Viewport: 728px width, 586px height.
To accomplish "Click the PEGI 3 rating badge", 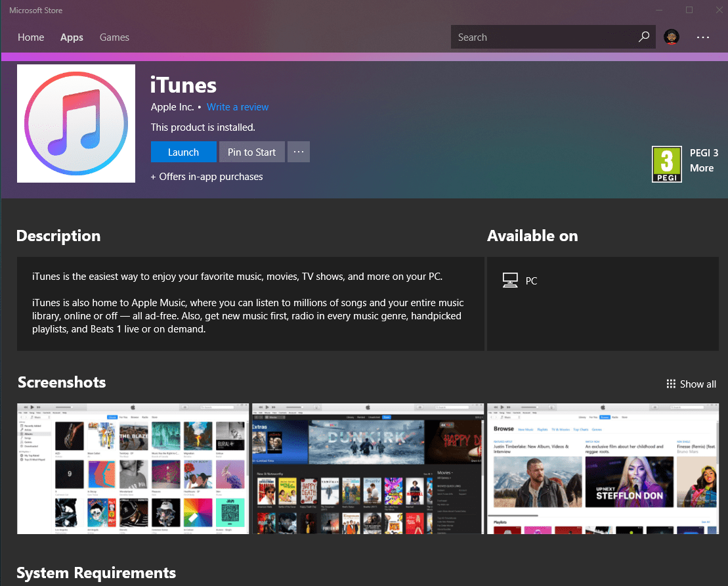I will pyautogui.click(x=666, y=164).
